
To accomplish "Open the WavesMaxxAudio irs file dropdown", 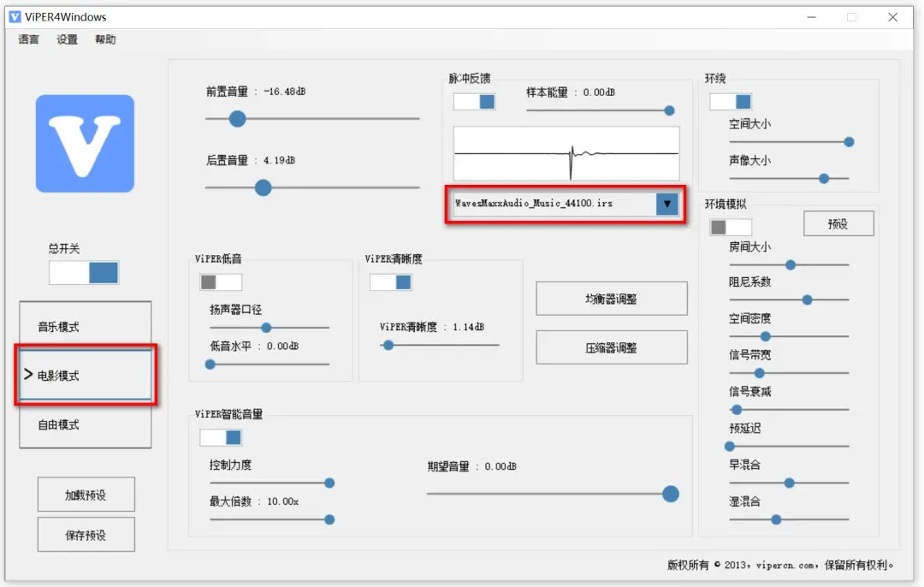I will point(566,204).
